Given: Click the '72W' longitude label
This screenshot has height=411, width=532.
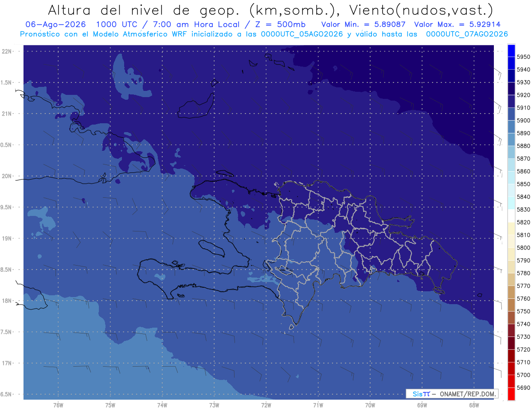Looking at the screenshot, I should click(266, 405).
